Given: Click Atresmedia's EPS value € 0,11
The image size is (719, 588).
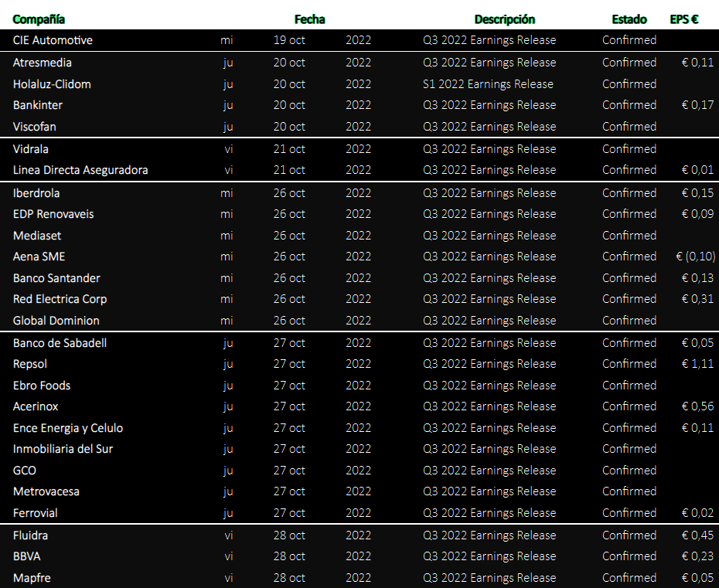Looking at the screenshot, I should point(697,63).
